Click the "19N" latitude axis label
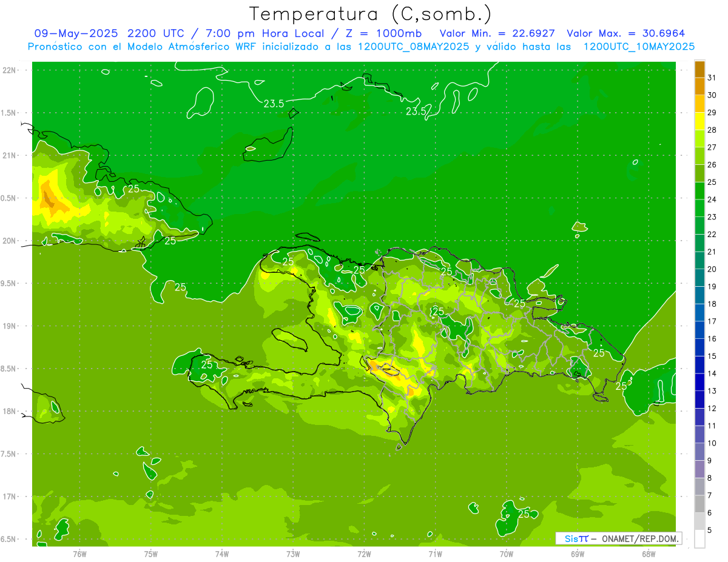The image size is (728, 562). coord(9,326)
